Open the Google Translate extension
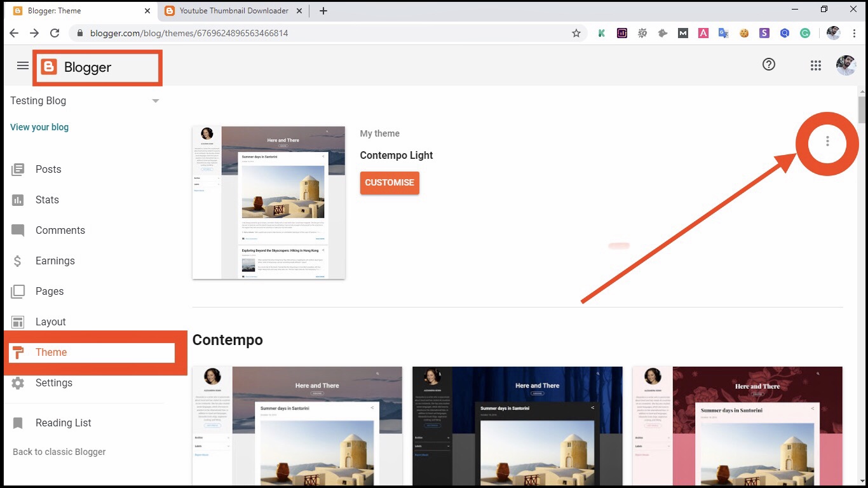Viewport: 868px width, 488px height. click(x=724, y=33)
